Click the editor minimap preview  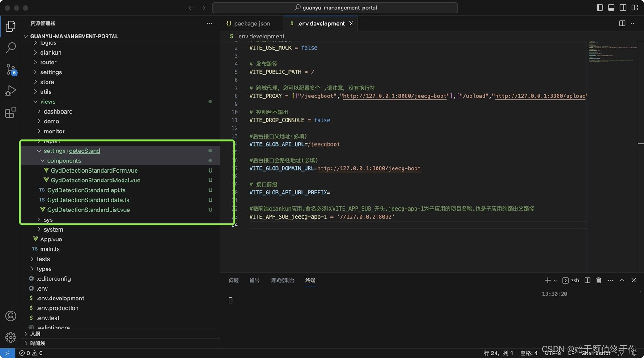tap(613, 51)
